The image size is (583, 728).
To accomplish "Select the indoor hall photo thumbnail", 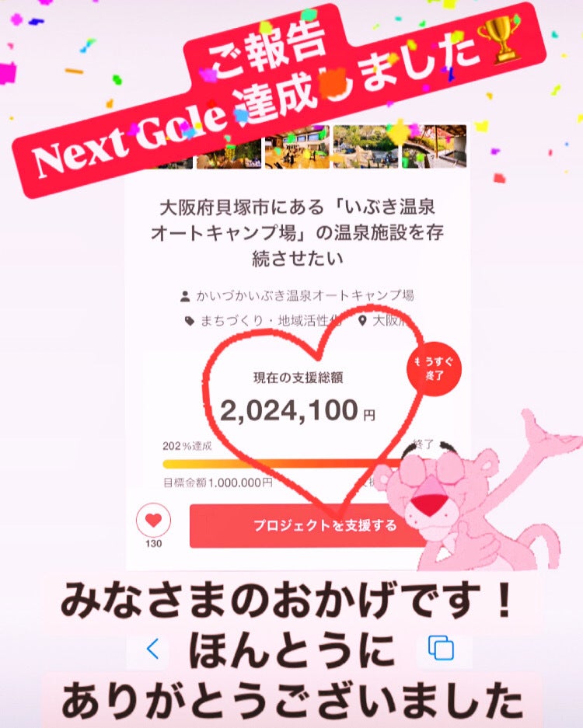I will pyautogui.click(x=297, y=147).
